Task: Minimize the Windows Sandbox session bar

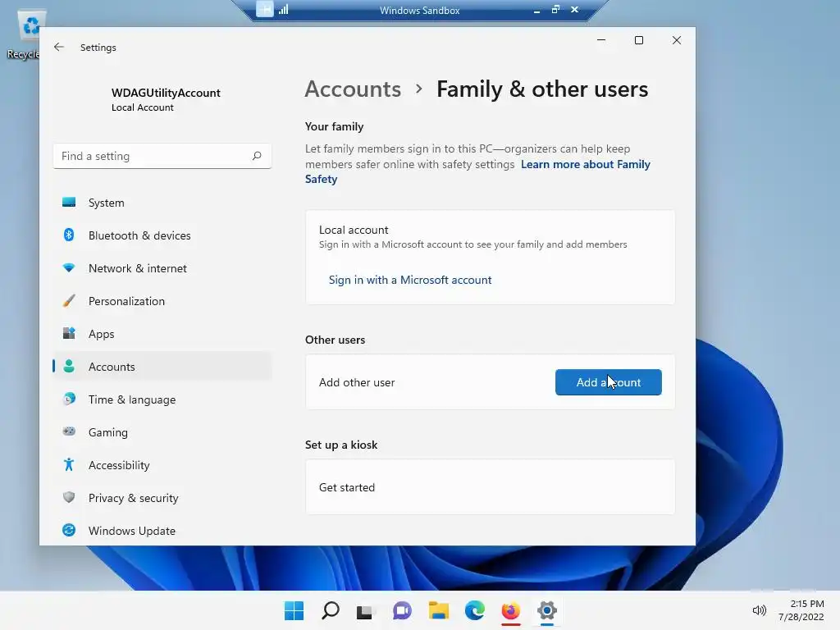Action: point(536,10)
